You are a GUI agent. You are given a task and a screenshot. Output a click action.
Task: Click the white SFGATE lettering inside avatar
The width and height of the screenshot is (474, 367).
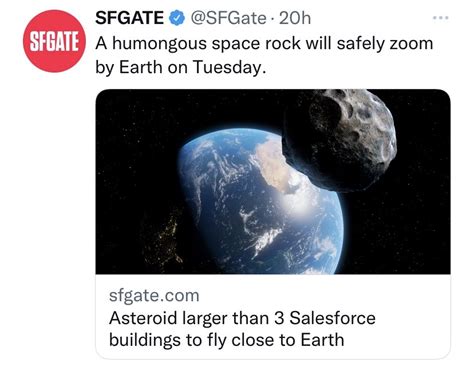point(54,42)
